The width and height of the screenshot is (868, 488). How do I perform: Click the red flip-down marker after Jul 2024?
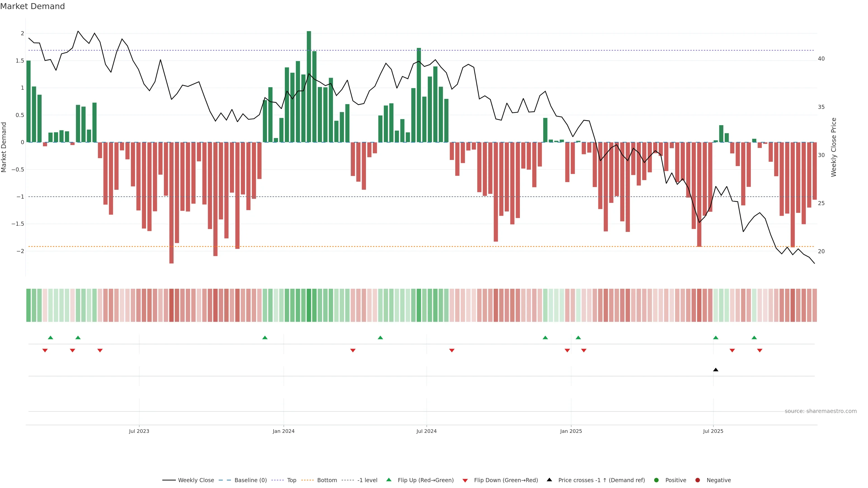click(452, 351)
